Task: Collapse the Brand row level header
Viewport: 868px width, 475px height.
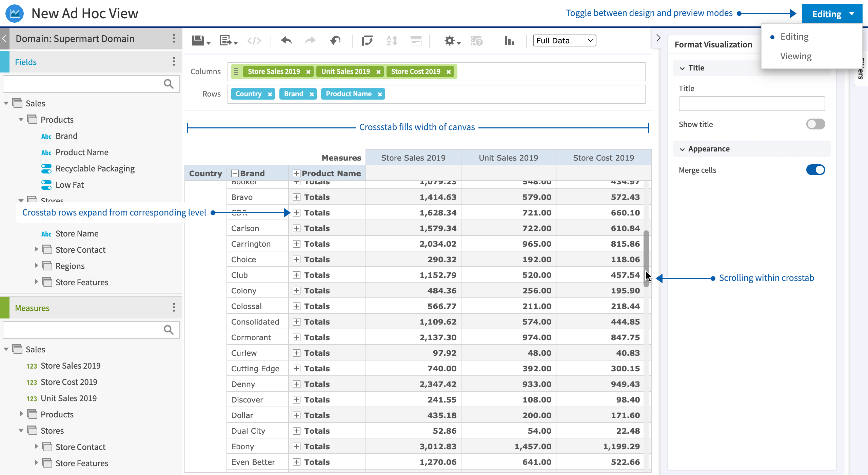Action: [x=235, y=173]
